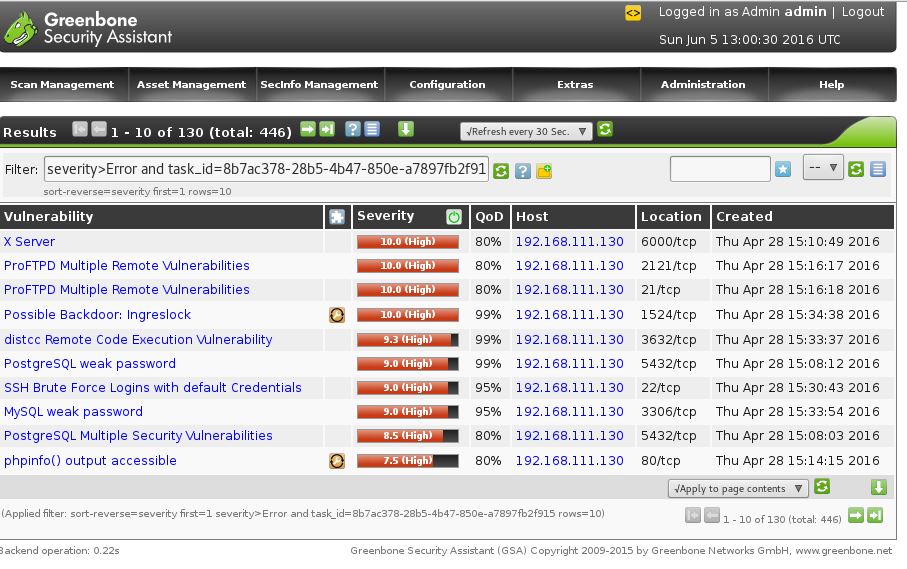Open the Asset Management menu

click(191, 84)
